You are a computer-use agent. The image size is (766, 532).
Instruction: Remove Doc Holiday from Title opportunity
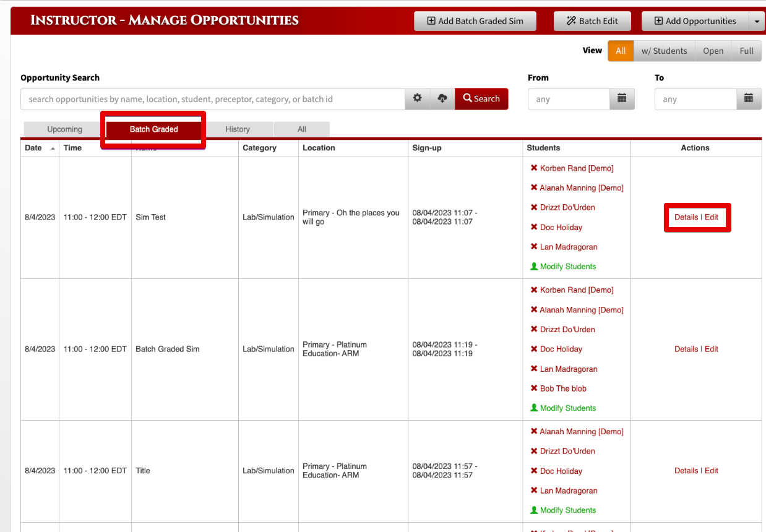[534, 471]
